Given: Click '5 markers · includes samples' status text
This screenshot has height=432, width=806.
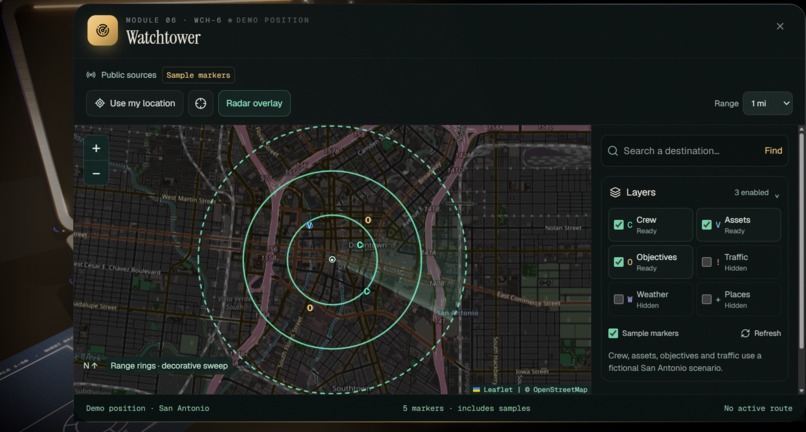Looking at the screenshot, I should coord(466,408).
